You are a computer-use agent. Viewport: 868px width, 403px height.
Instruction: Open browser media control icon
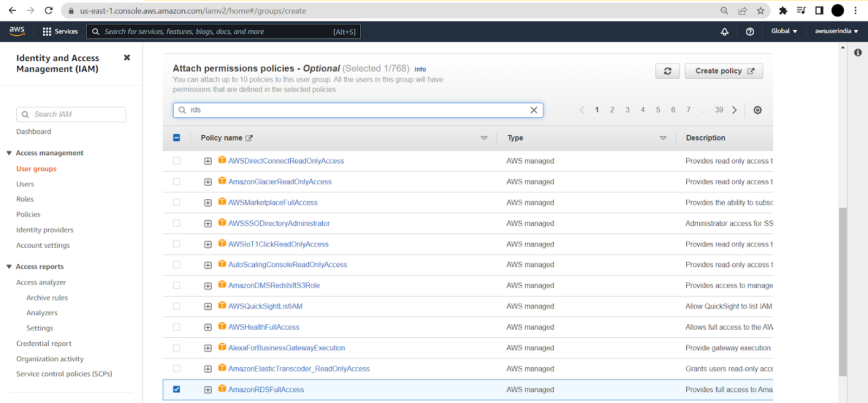(801, 10)
